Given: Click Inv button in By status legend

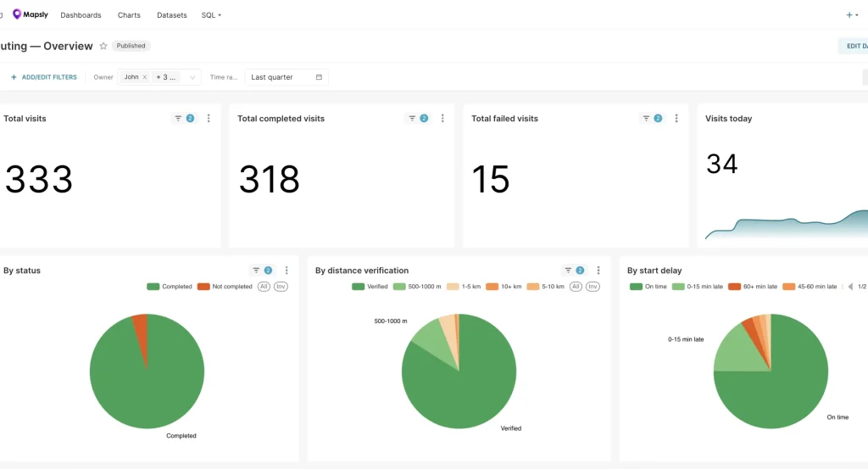Looking at the screenshot, I should (x=281, y=287).
